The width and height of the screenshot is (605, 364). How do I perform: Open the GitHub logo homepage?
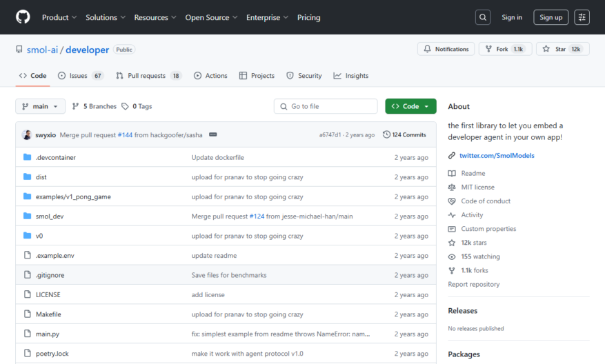click(x=23, y=17)
